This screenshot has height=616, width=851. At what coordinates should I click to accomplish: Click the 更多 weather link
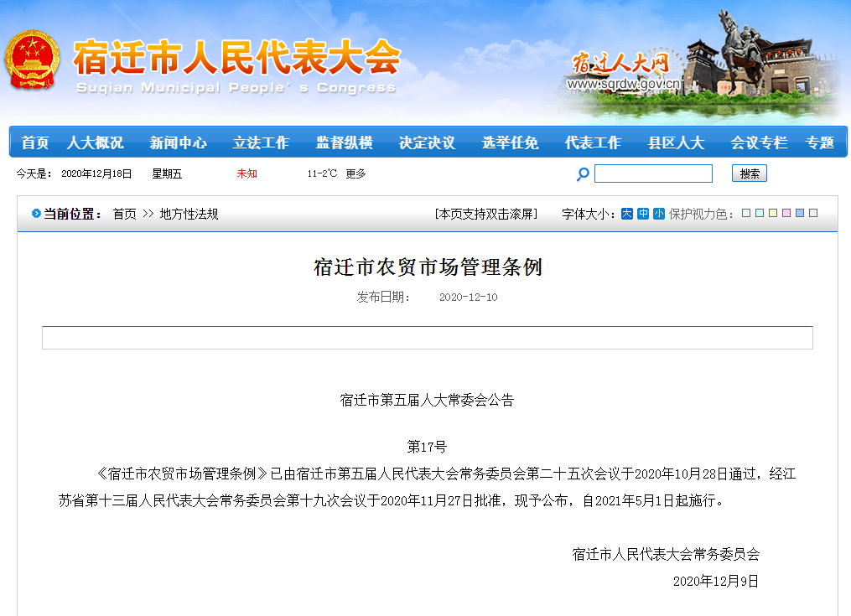355,173
